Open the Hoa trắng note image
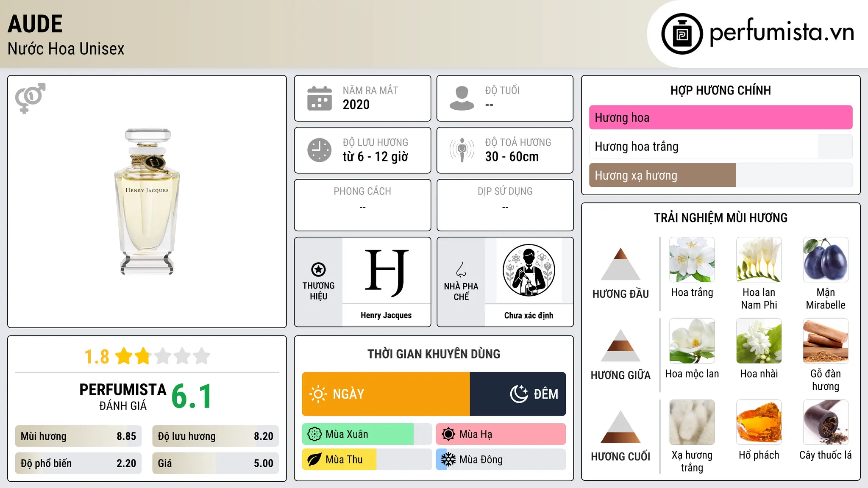 click(692, 260)
